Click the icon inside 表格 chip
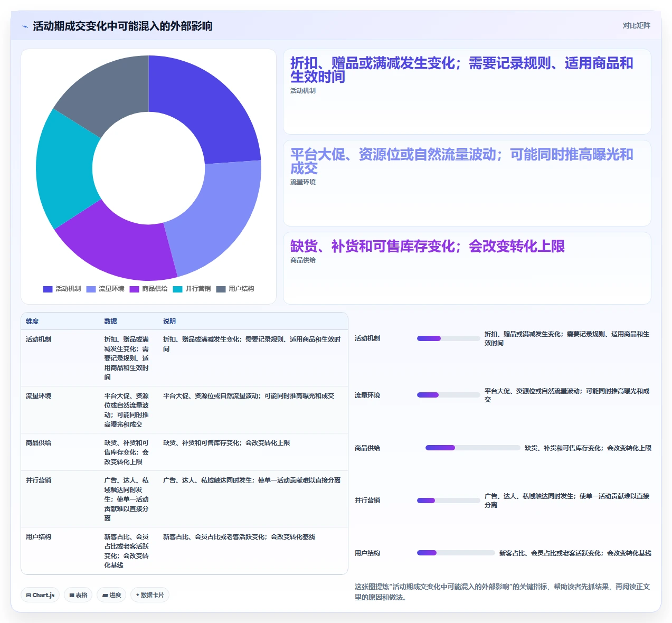This screenshot has height=623, width=672. 72,596
